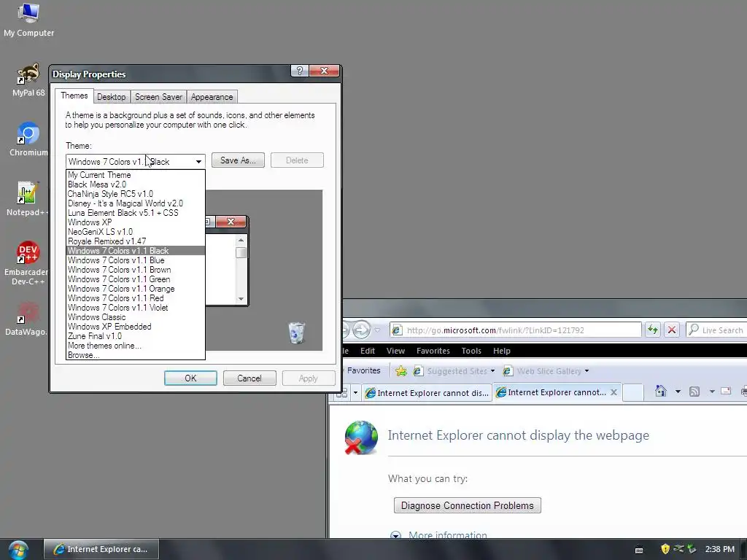The width and height of the screenshot is (747, 560).
Task: Open the Suggested Sites dropdown
Action: coord(492,371)
